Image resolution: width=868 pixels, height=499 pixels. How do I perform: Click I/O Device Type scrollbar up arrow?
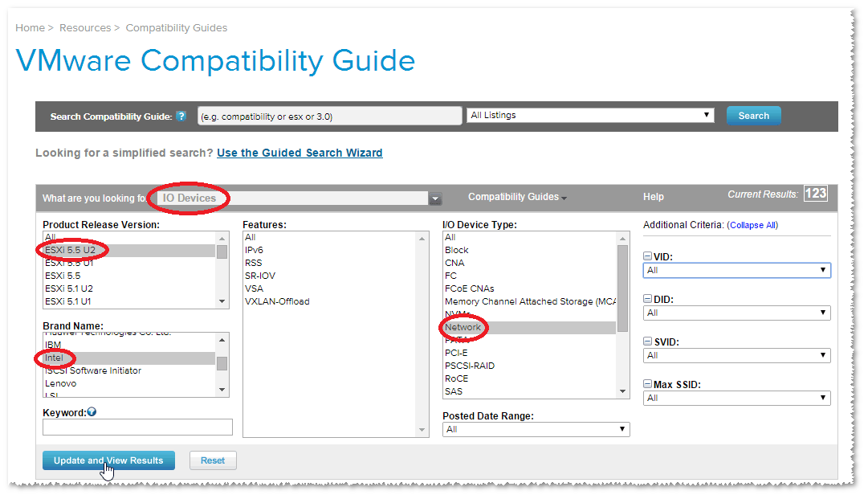click(x=623, y=238)
